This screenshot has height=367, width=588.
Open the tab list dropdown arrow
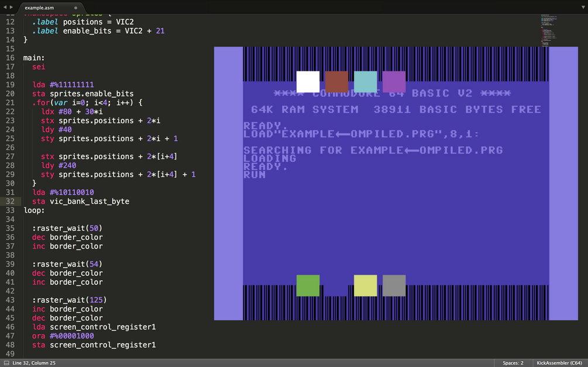[x=583, y=7]
